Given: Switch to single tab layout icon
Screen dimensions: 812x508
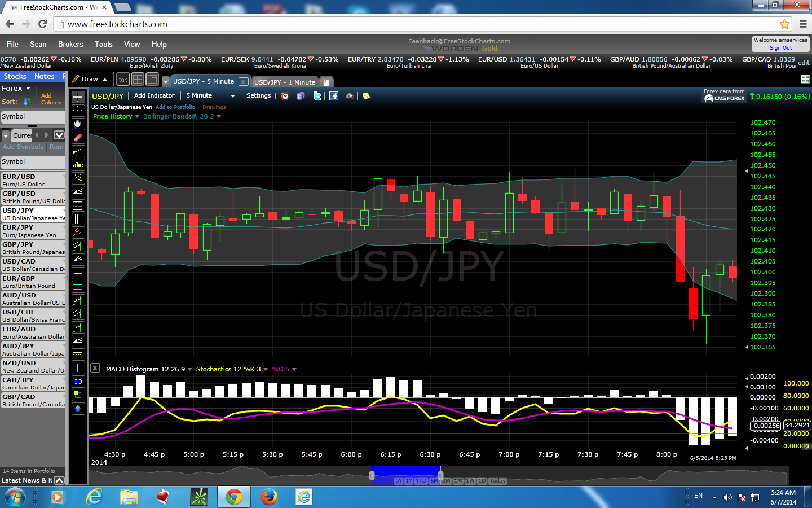Looking at the screenshot, I should point(123,80).
